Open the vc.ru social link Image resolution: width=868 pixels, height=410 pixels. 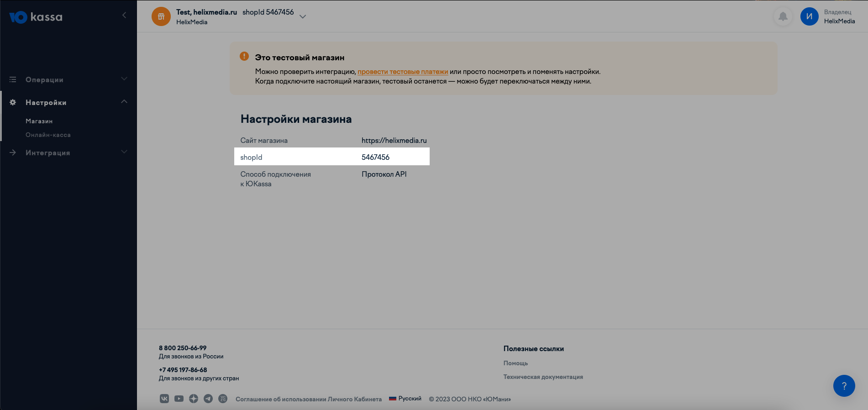click(x=223, y=399)
